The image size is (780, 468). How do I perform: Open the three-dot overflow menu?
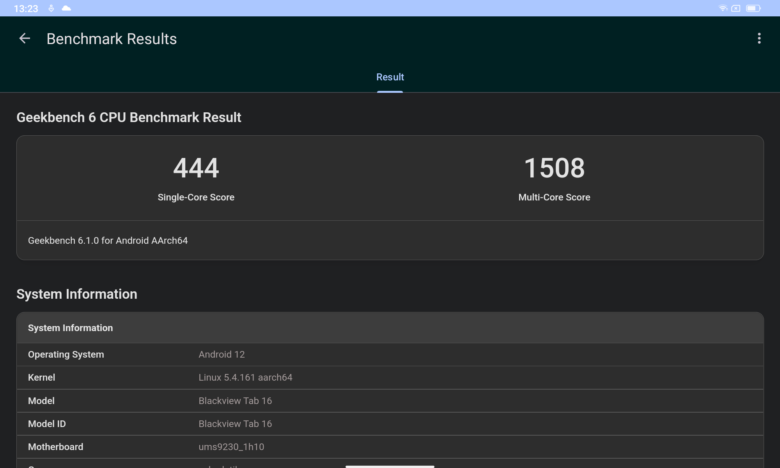click(x=759, y=38)
